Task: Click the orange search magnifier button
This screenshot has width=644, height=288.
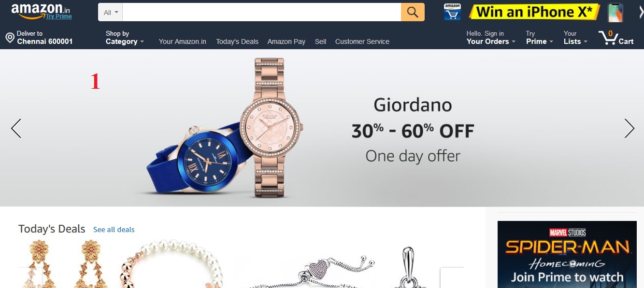Action: [413, 12]
